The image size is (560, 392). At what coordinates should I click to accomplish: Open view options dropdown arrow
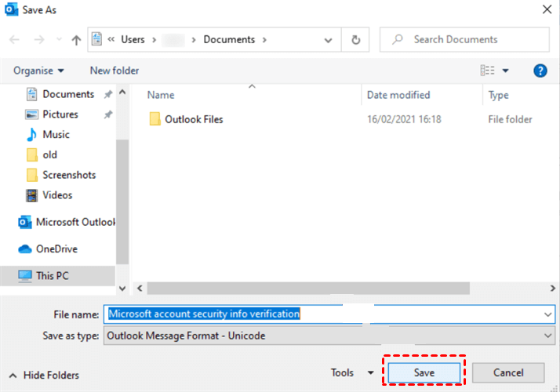[505, 71]
